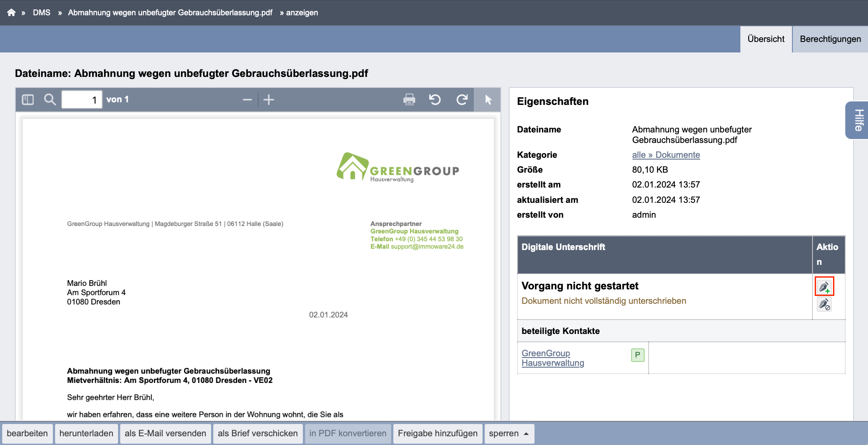868x445 pixels.
Task: Click the Sehr geehrter Herr Brühl line
Action: pyautogui.click(x=111, y=397)
